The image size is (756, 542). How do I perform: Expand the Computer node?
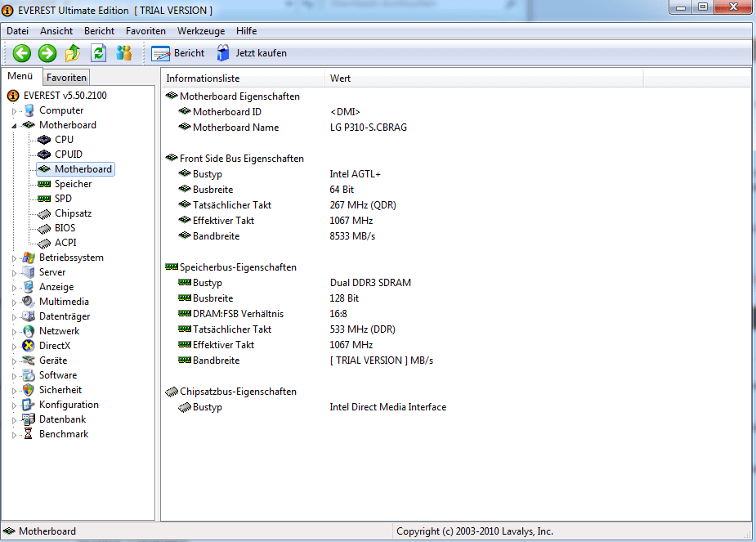(14, 111)
